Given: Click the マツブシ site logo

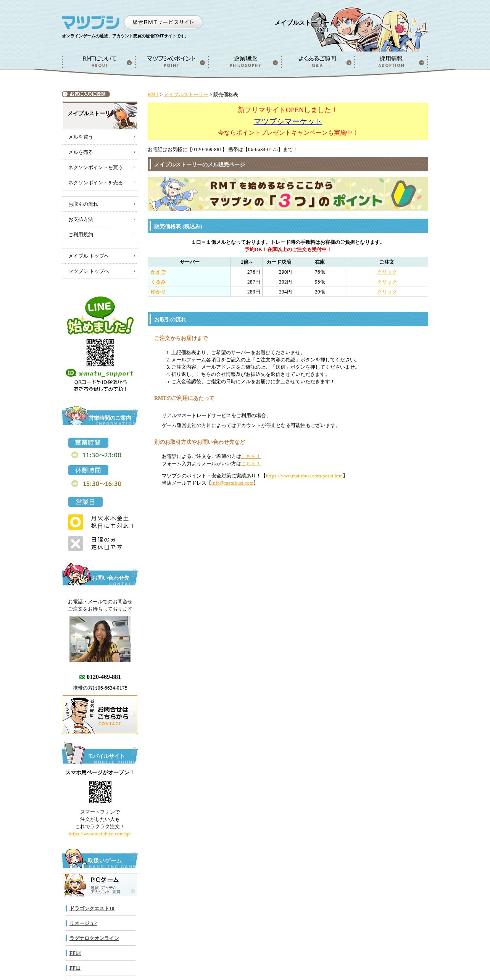Looking at the screenshot, I should click(90, 23).
